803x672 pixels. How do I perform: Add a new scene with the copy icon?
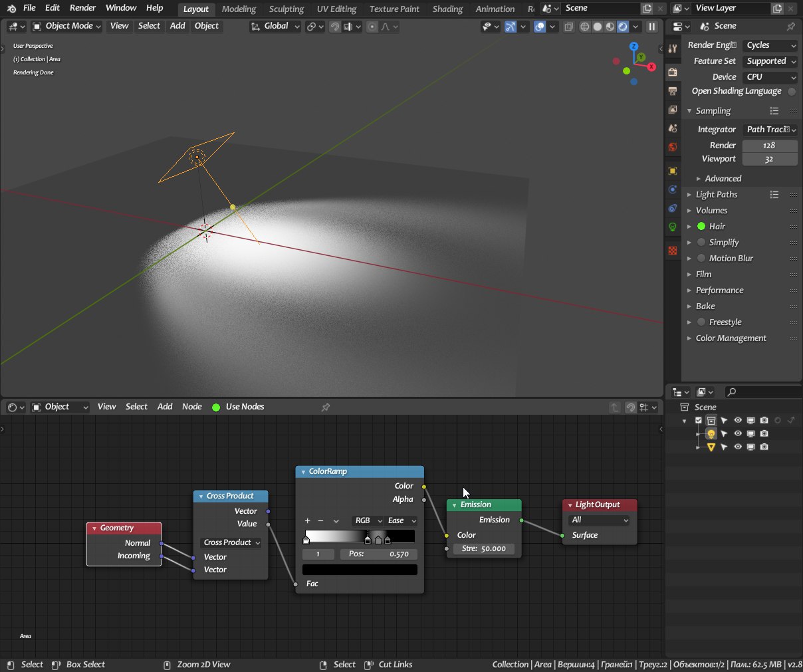click(x=647, y=8)
